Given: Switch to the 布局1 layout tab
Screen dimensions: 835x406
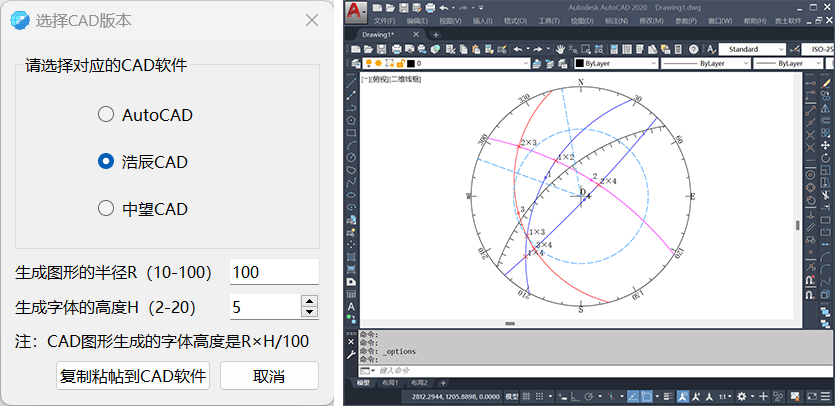Looking at the screenshot, I should tap(389, 383).
